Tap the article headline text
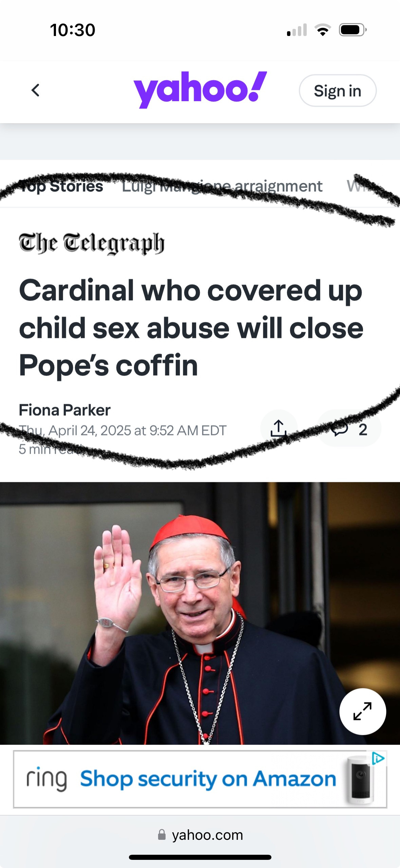Image resolution: width=400 pixels, height=868 pixels. click(x=191, y=328)
